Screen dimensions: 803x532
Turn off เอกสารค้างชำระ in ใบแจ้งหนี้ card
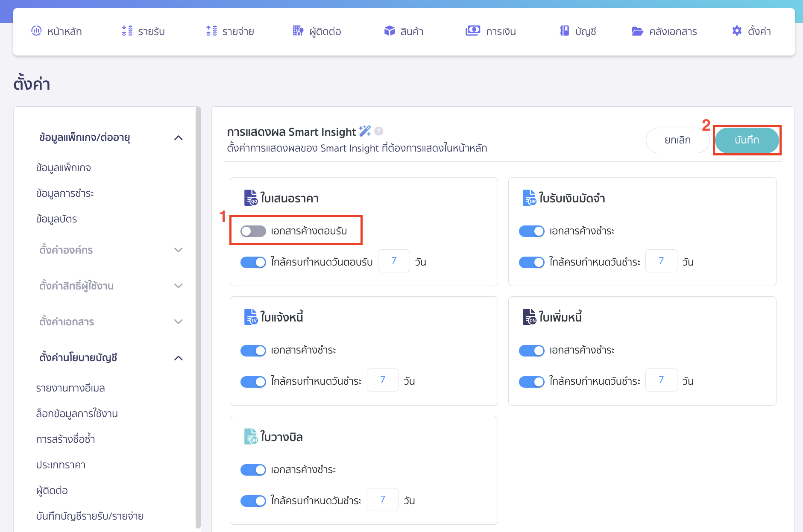tap(253, 351)
